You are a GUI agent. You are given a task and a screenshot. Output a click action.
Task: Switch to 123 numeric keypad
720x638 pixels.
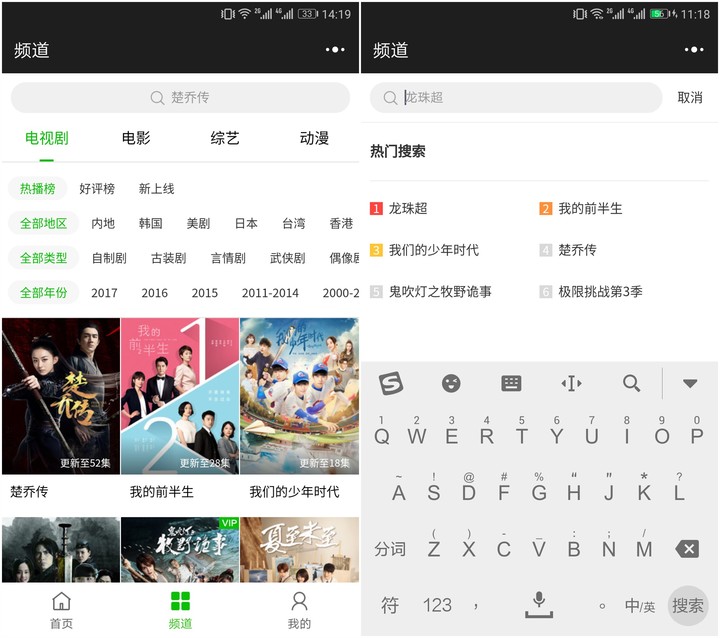[437, 605]
